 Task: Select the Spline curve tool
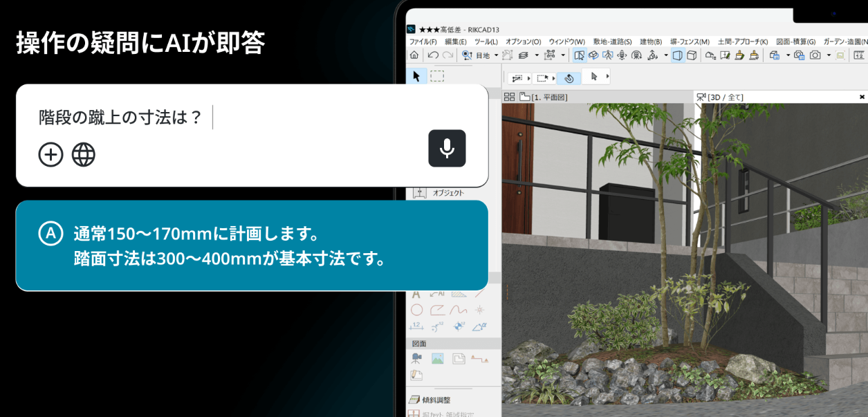click(x=458, y=310)
